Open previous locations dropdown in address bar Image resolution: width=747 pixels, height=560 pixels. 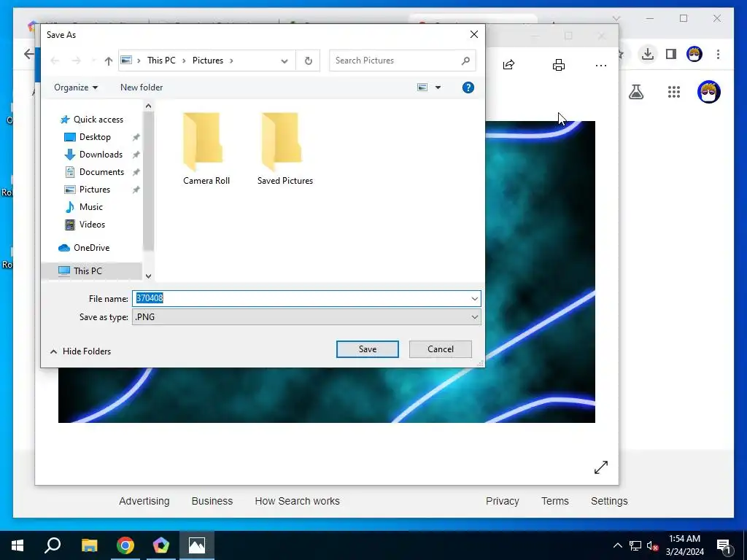coord(285,61)
